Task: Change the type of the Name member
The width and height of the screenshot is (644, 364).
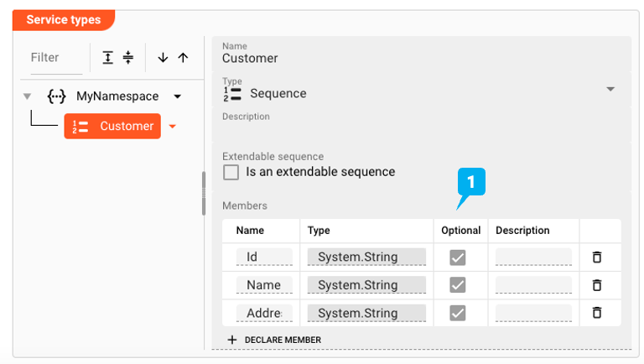Action: (x=366, y=284)
